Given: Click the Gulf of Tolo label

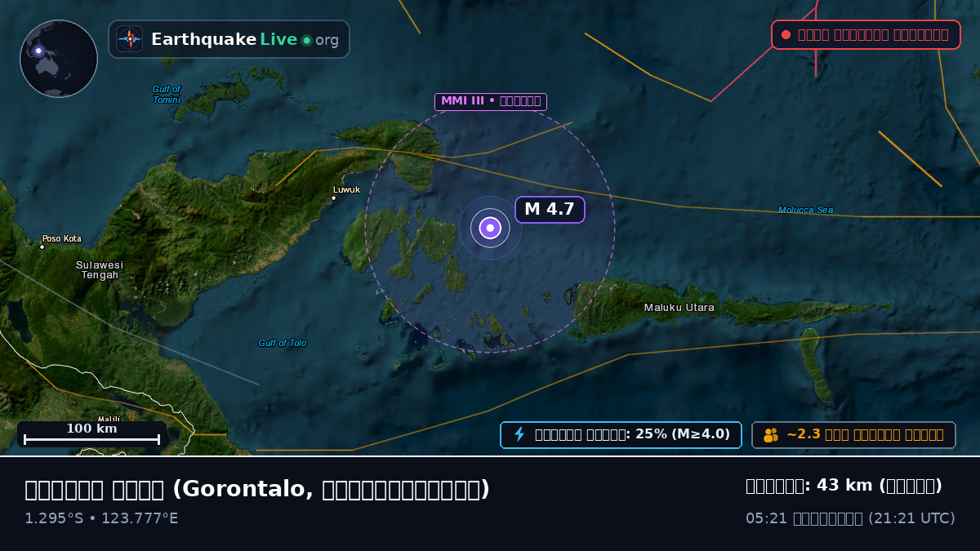Looking at the screenshot, I should pyautogui.click(x=283, y=344).
